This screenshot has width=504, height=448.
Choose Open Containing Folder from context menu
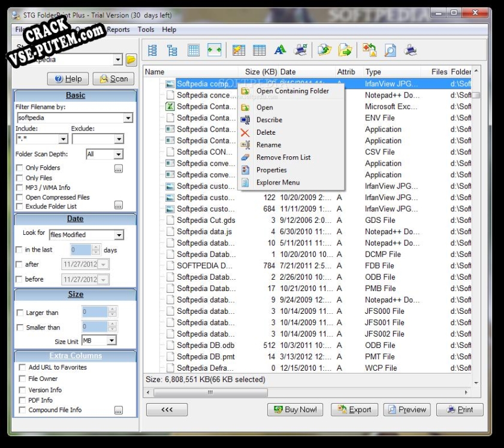click(292, 91)
